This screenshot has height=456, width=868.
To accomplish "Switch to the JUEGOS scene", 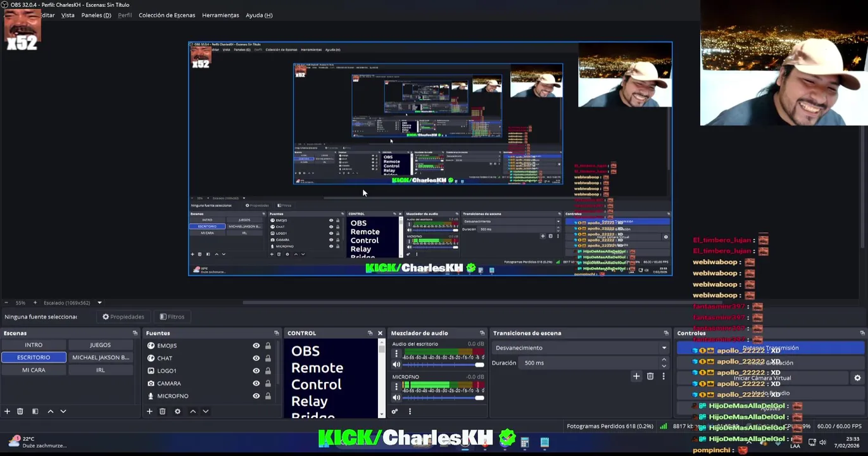I will point(100,345).
